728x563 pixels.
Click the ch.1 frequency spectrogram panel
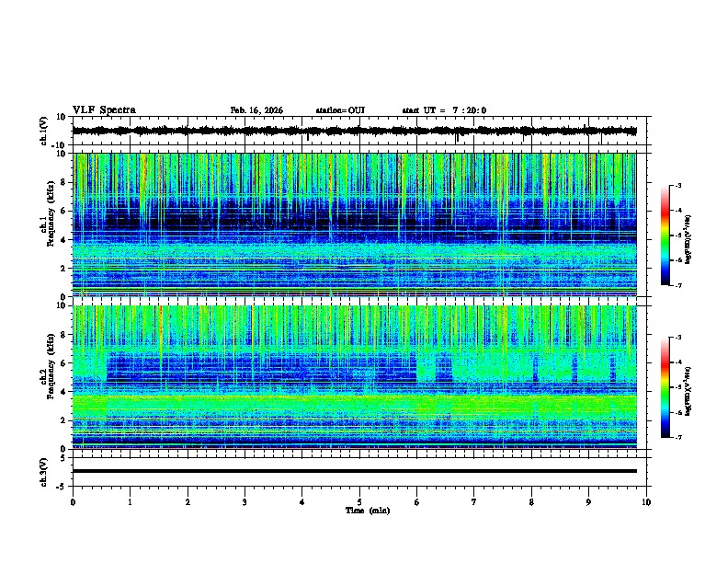pos(355,224)
